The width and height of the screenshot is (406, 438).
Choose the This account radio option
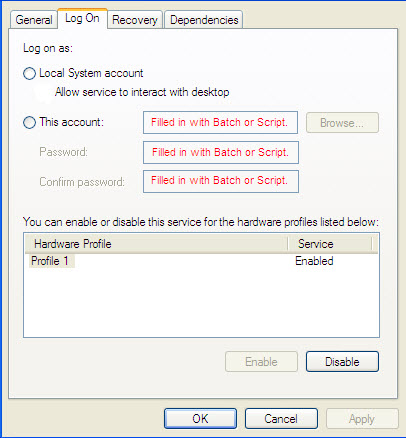coord(29,122)
